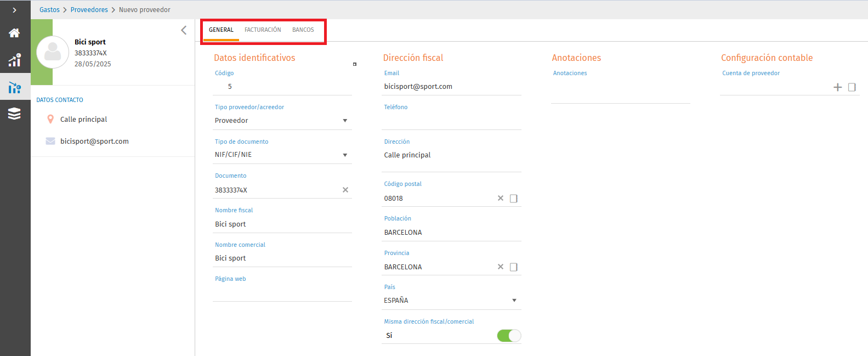Toggle Misma dirección fiscal/comercial switch

[509, 335]
